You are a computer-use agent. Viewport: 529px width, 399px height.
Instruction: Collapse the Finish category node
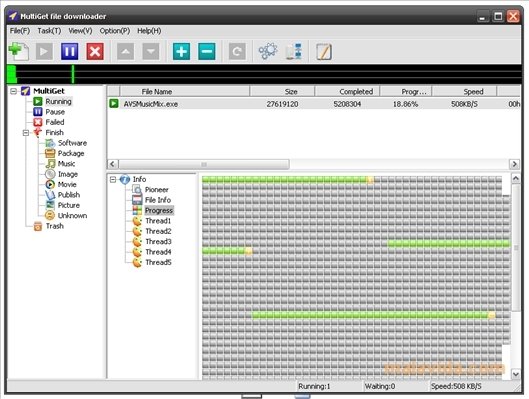point(26,133)
